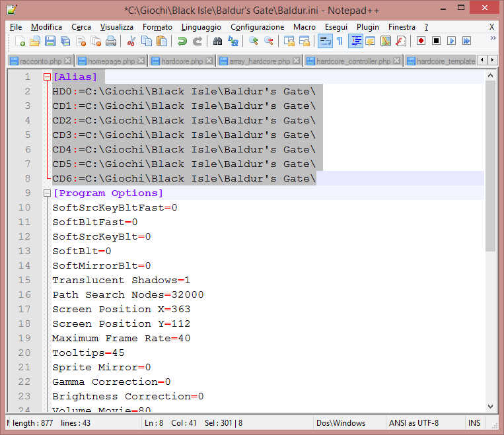
Task: Open Find with the binoculars icon
Action: (x=217, y=41)
